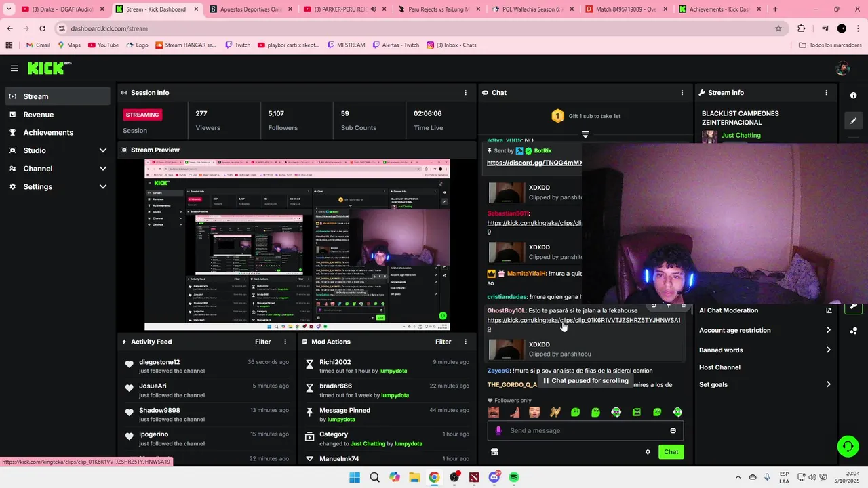
Task: Open Account age restriction settings
Action: [765, 330]
